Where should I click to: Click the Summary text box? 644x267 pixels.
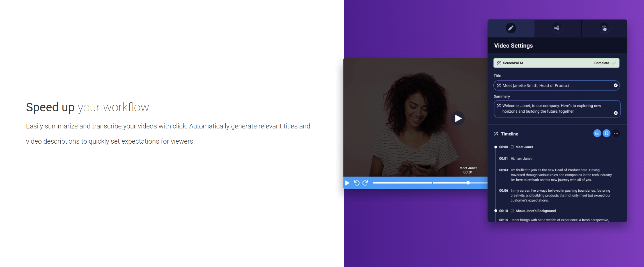click(x=557, y=109)
